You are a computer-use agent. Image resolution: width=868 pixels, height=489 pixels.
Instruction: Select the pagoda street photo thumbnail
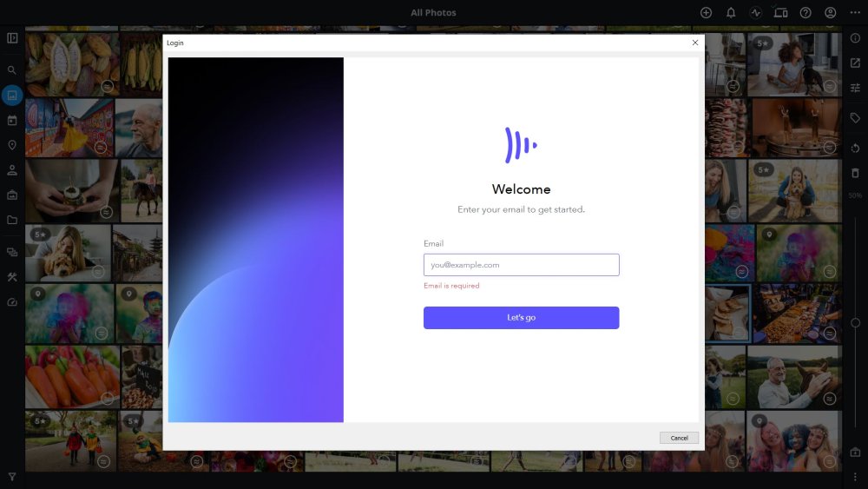[x=137, y=253]
